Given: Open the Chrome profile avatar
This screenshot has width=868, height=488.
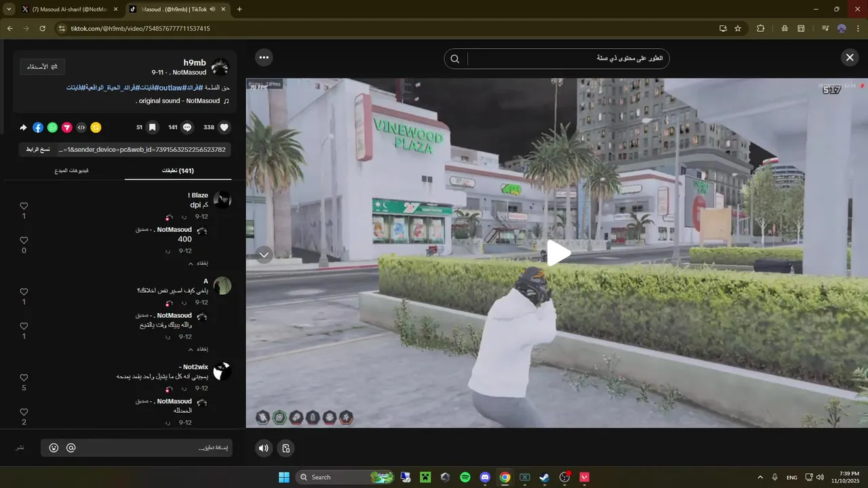Looking at the screenshot, I should tap(842, 28).
